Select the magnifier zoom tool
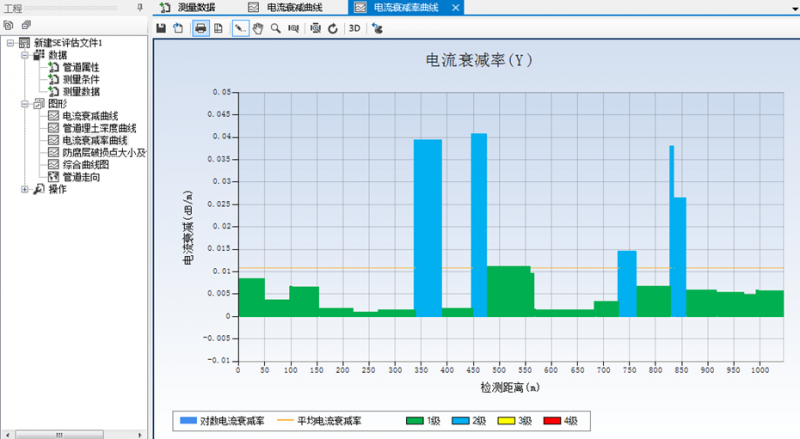 (276, 28)
